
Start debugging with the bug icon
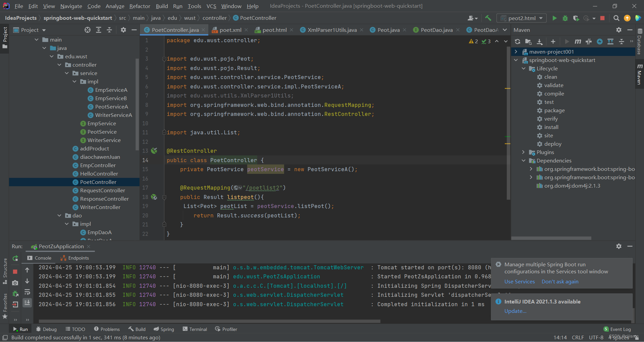point(565,18)
